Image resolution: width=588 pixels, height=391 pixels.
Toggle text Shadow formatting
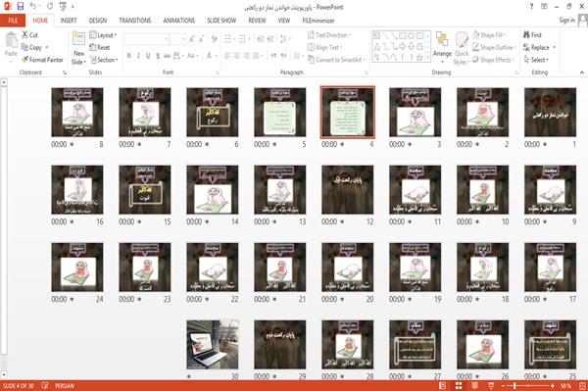click(158, 56)
